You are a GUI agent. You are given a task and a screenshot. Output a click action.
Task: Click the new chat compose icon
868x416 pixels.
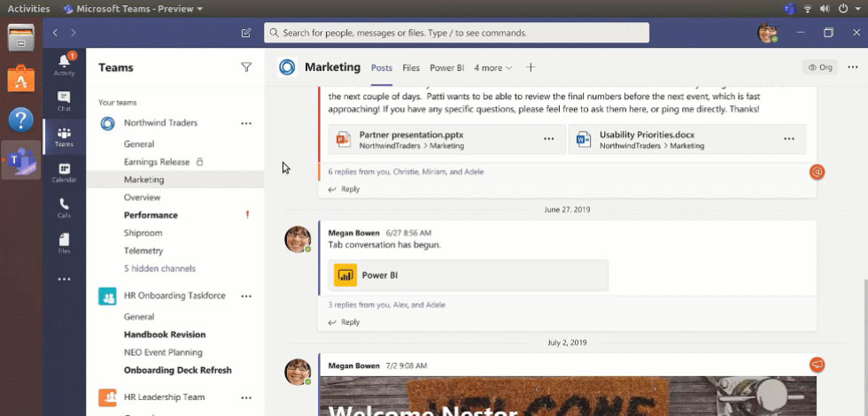point(246,33)
